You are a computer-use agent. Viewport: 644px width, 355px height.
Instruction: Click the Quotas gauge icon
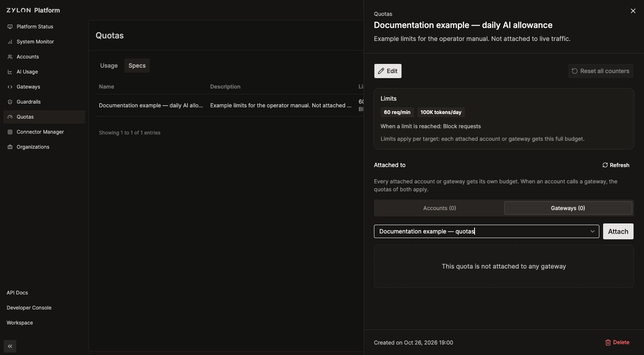10,117
